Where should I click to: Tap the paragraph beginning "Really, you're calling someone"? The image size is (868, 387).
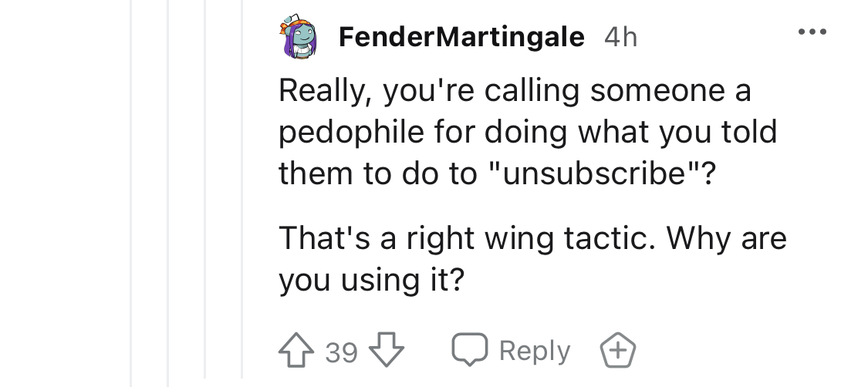[x=528, y=132]
